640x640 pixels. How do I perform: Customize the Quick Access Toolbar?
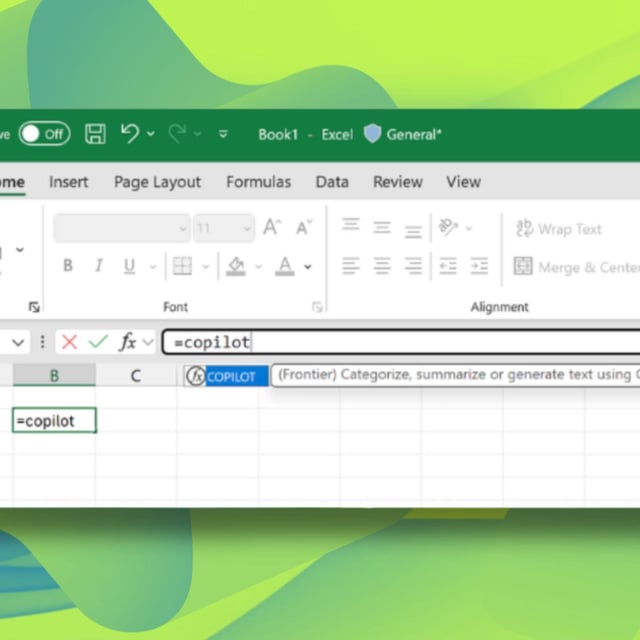(x=223, y=134)
